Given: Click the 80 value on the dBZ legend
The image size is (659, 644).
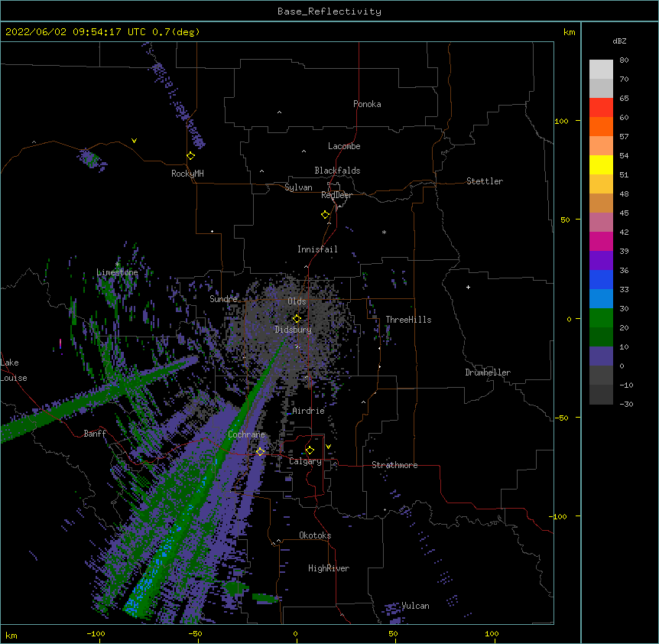Looking at the screenshot, I should 624,60.
